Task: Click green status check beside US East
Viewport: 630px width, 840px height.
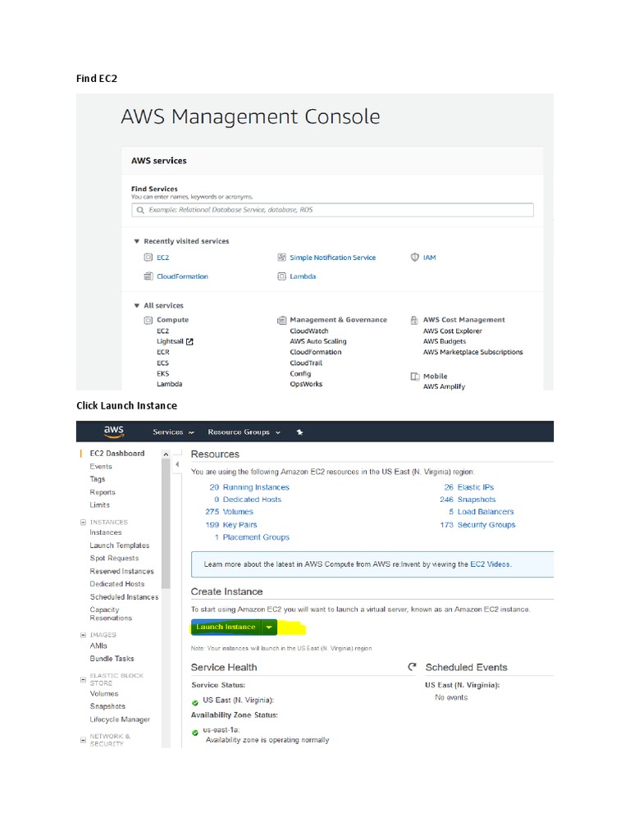Action: (195, 702)
